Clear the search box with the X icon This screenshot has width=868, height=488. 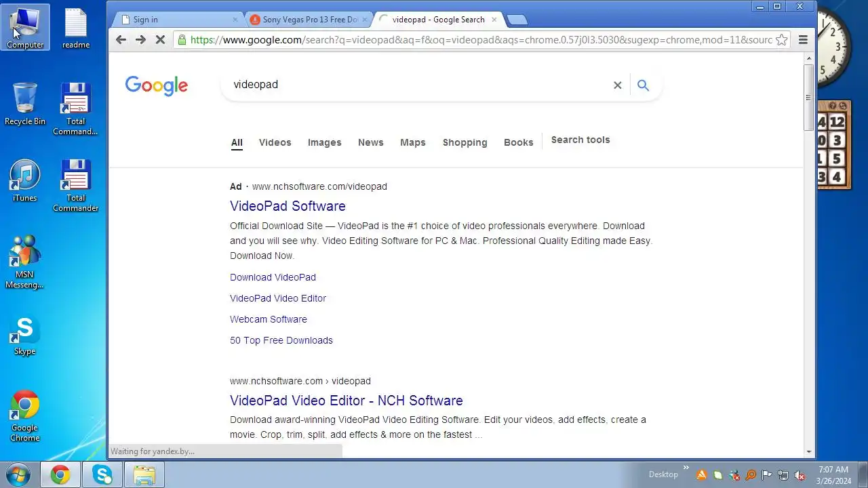tap(617, 85)
